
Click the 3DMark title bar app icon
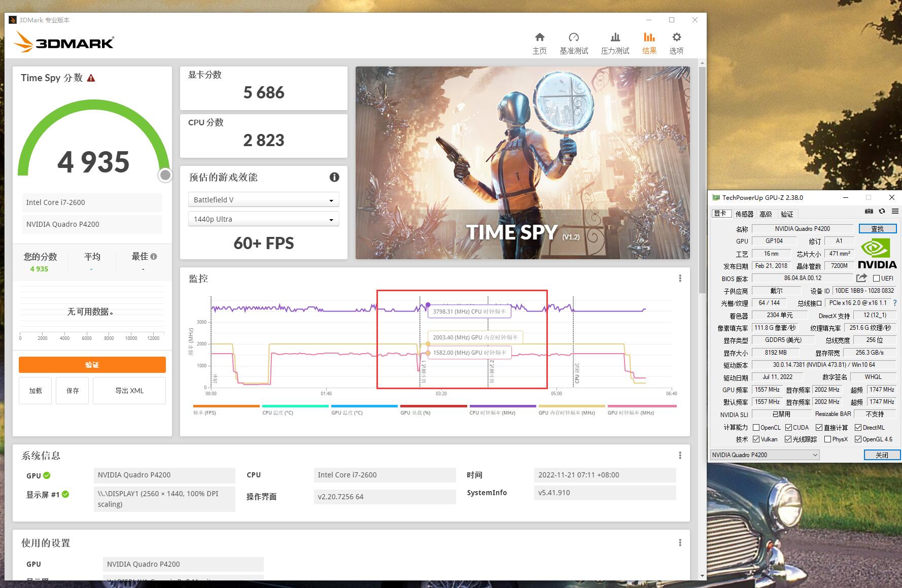13,20
